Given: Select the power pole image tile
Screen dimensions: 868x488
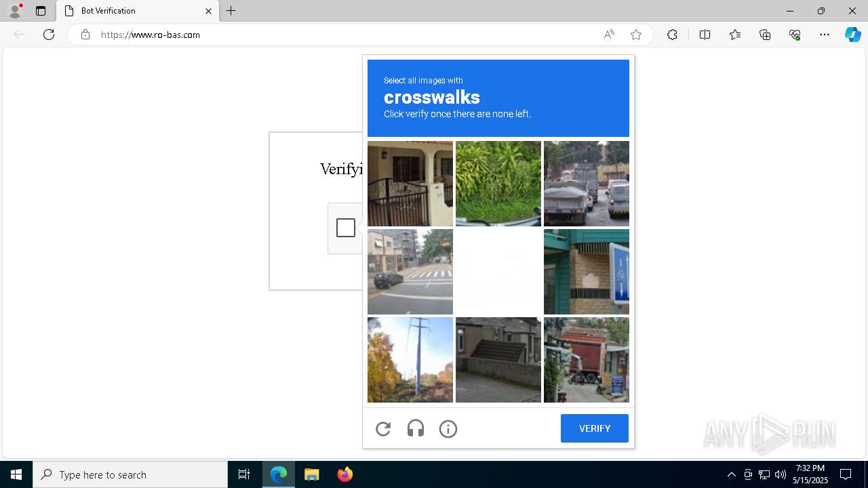Looking at the screenshot, I should pos(410,360).
